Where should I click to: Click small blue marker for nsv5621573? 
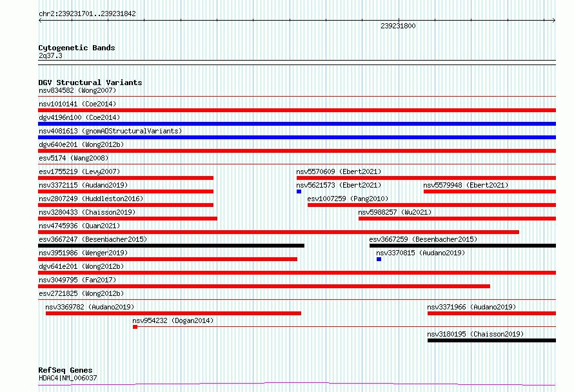[x=299, y=191]
